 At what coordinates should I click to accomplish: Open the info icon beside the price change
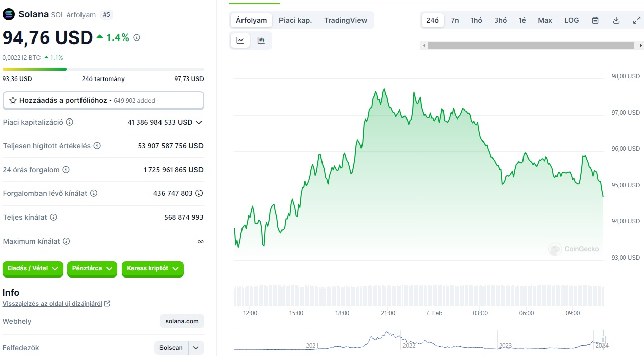pyautogui.click(x=137, y=37)
